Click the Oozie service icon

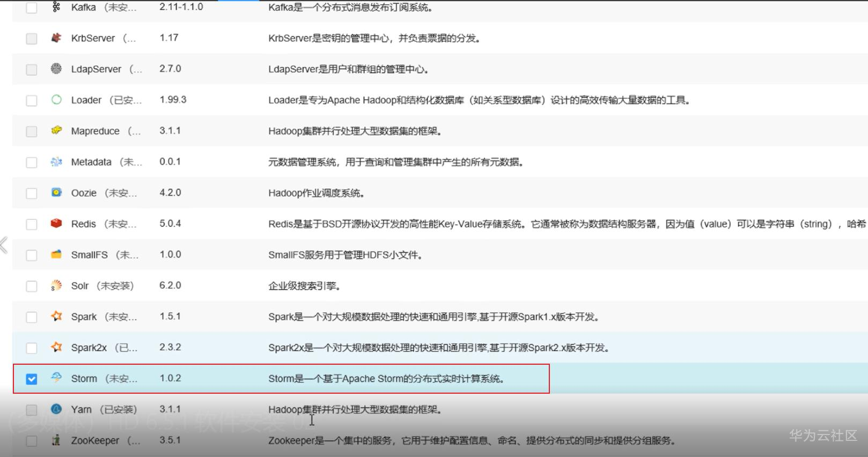point(56,193)
